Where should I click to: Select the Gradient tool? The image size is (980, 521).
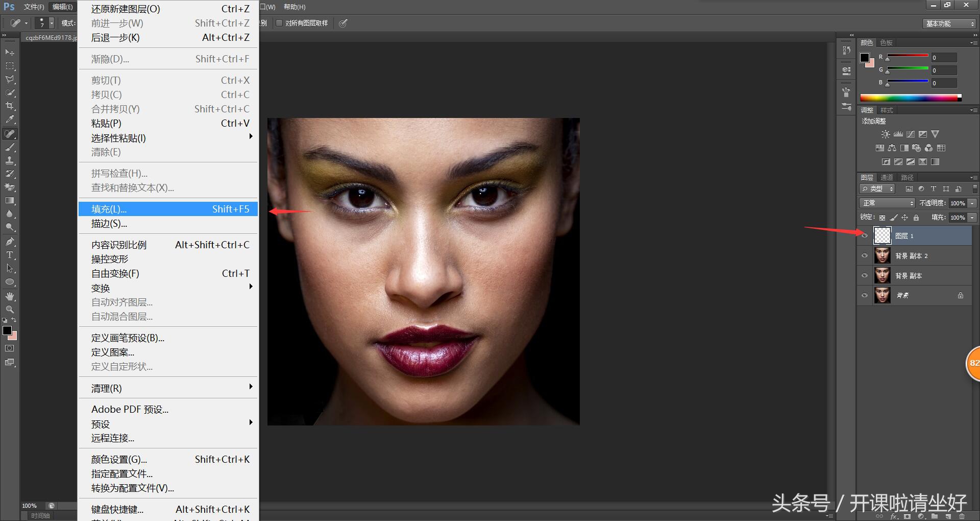[x=10, y=201]
